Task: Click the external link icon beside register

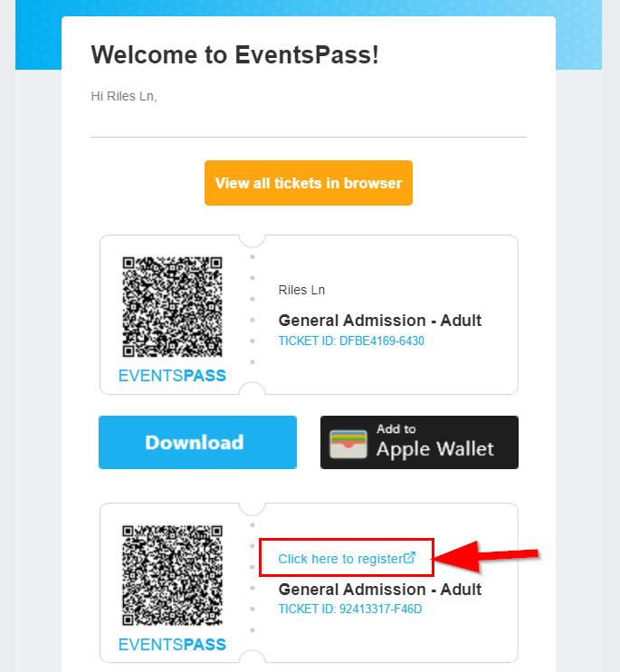Action: click(410, 558)
